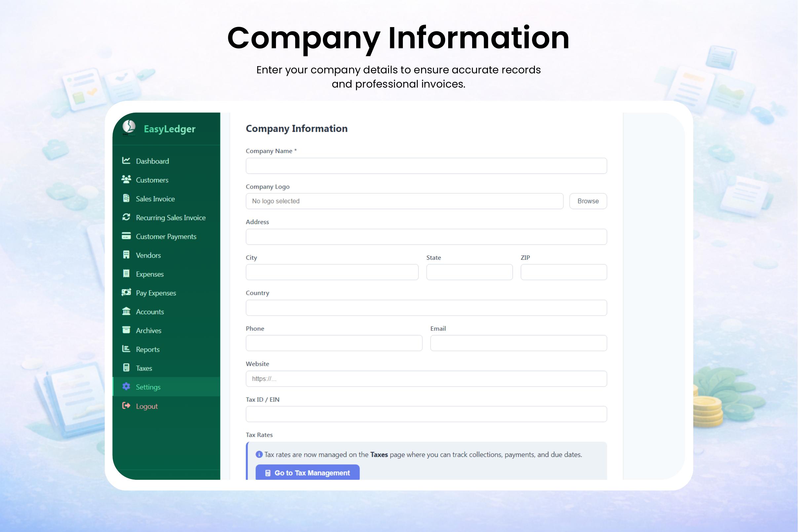Focus the ZIP input field
Screen dimensions: 798x532
(563, 272)
